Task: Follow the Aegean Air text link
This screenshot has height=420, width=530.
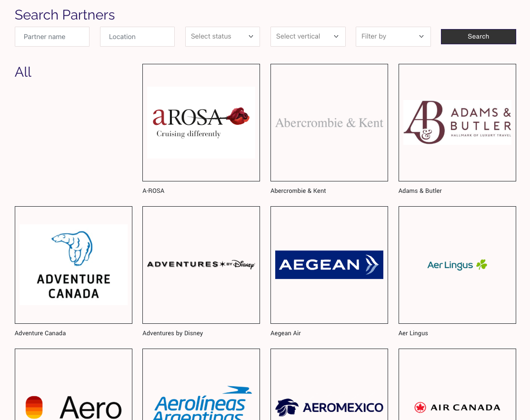Action: coord(286,333)
